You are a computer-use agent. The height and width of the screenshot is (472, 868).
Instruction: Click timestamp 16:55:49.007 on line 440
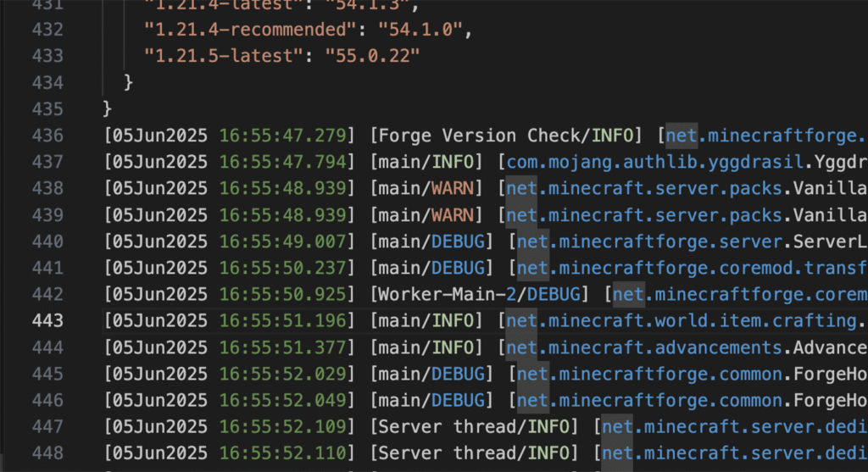pos(283,242)
